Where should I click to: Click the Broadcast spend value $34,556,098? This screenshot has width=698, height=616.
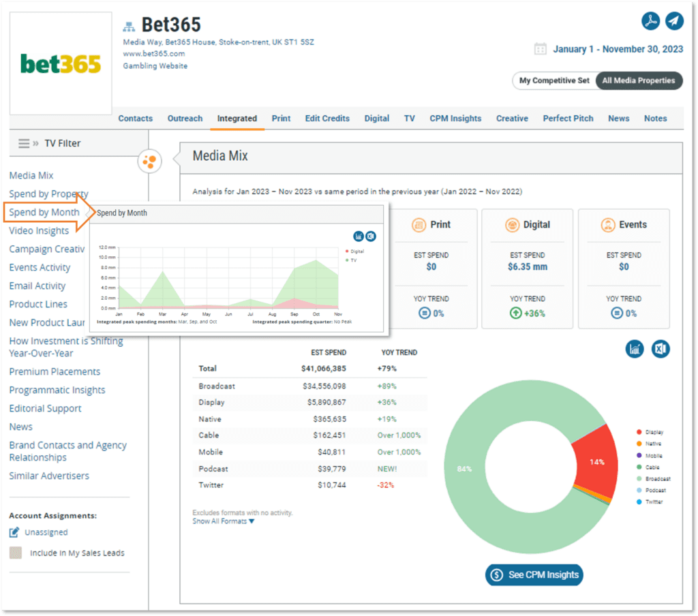coord(324,386)
